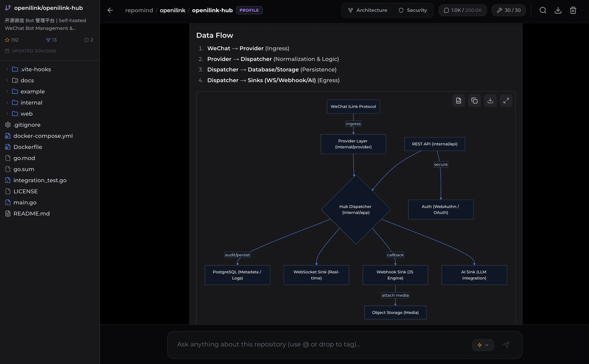Switch to the Architecture tab

tap(368, 10)
